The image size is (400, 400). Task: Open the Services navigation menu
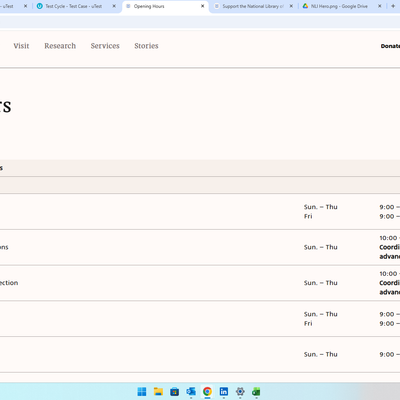coord(105,46)
